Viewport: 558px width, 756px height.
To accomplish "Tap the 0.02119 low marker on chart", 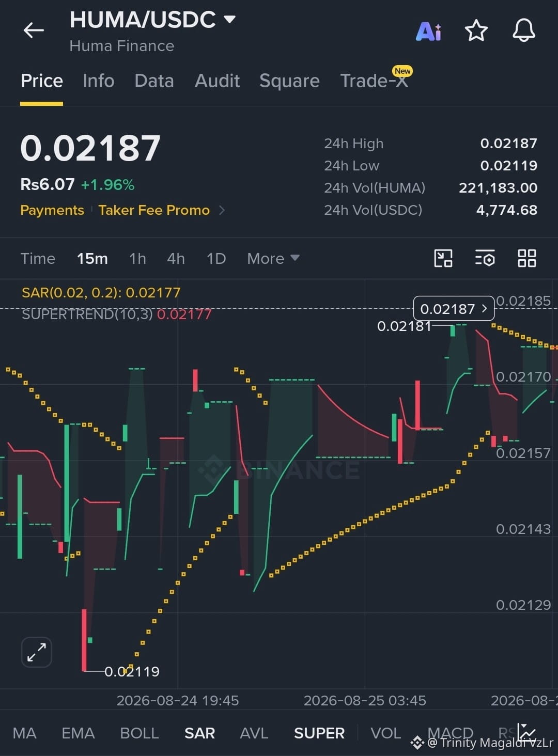I will [x=132, y=671].
